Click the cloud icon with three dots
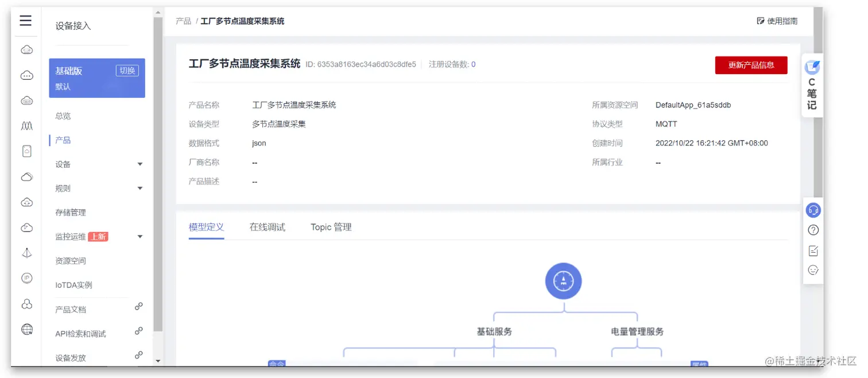The height and width of the screenshot is (378, 868). (26, 75)
